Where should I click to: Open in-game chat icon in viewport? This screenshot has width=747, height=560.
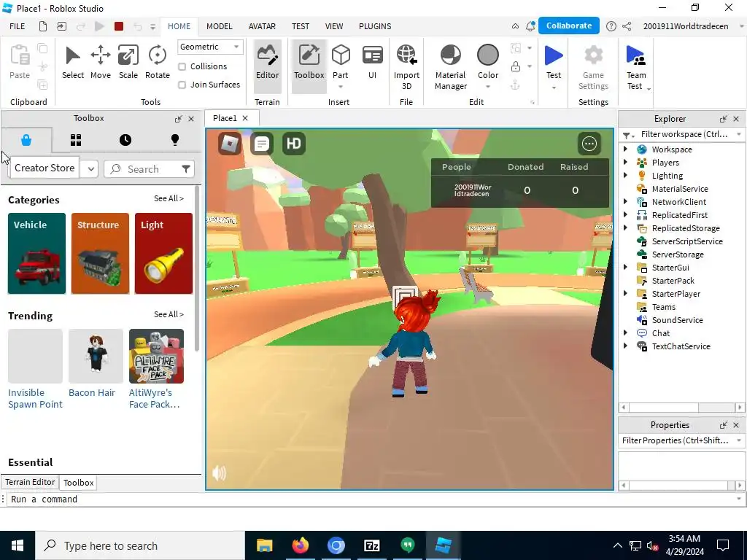pyautogui.click(x=262, y=144)
